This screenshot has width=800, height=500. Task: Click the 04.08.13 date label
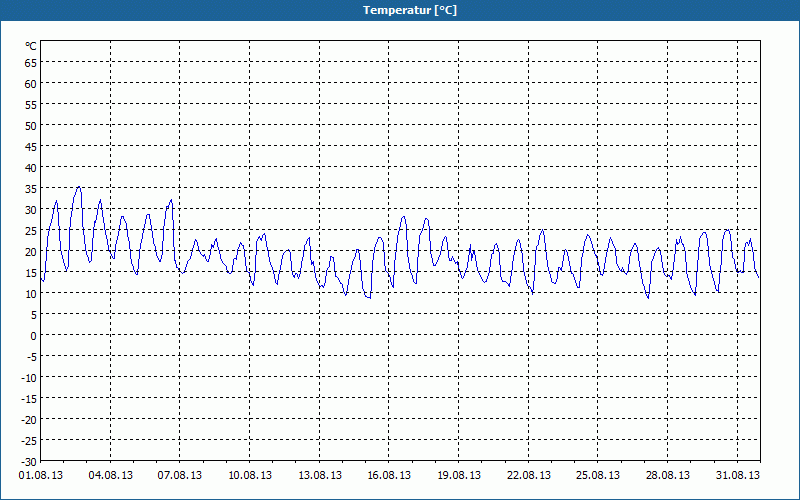(111, 476)
